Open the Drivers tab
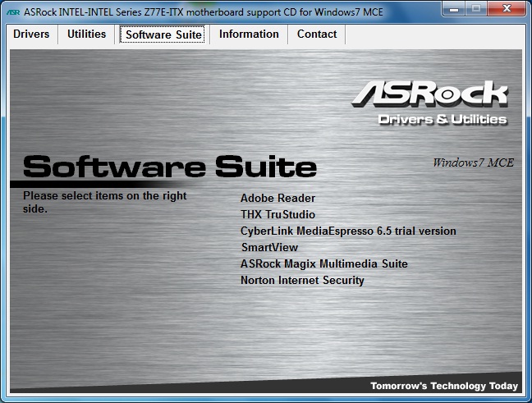The width and height of the screenshot is (532, 403). pos(31,34)
